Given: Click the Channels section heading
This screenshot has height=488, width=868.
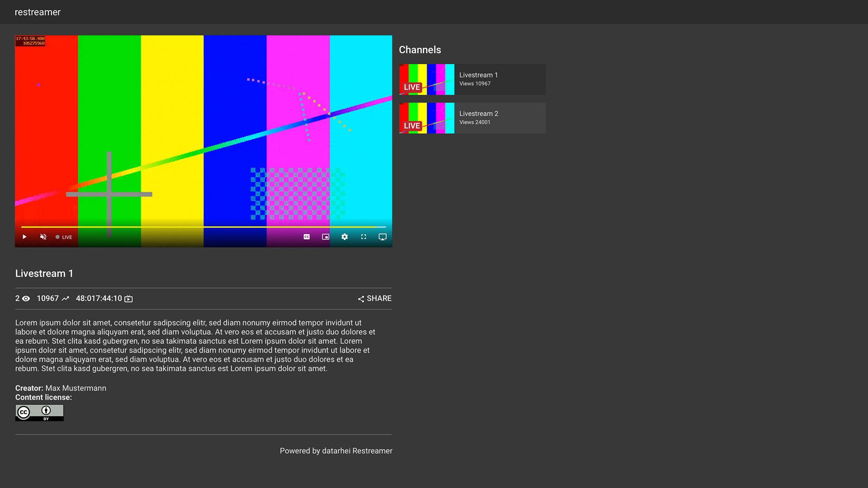Looking at the screenshot, I should point(420,50).
